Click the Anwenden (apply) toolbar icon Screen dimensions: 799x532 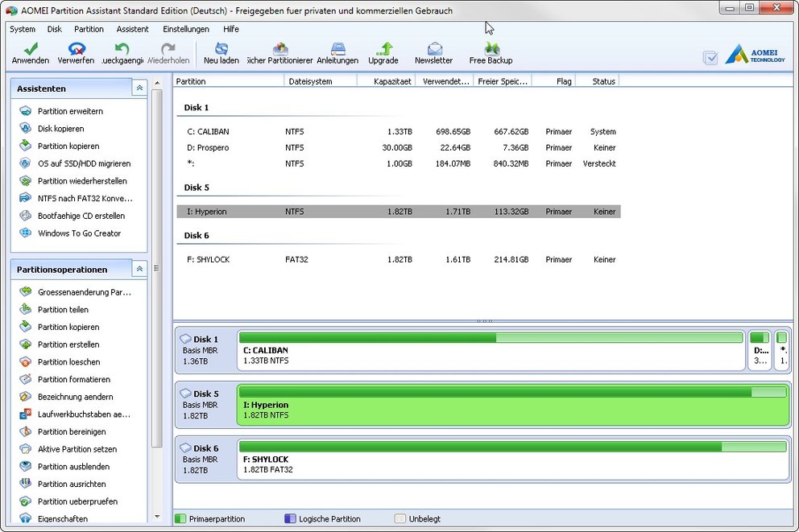(x=31, y=49)
